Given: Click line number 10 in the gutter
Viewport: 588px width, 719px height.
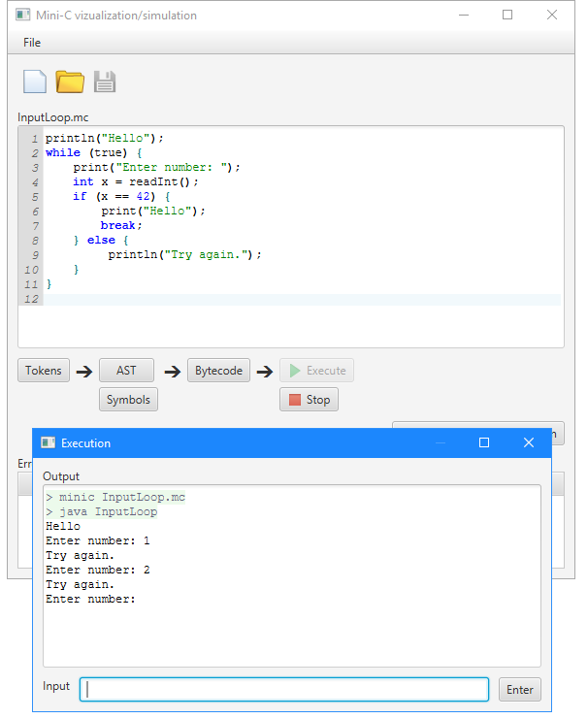Looking at the screenshot, I should [31, 270].
